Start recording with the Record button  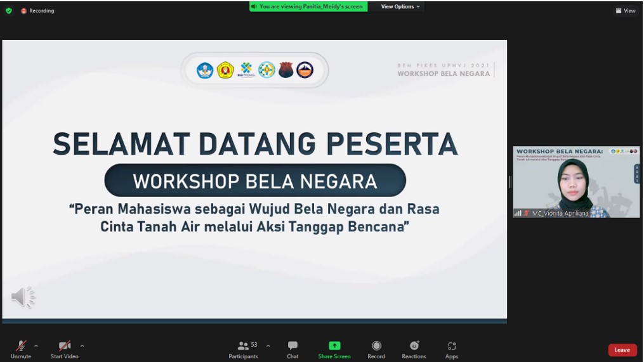click(x=376, y=349)
